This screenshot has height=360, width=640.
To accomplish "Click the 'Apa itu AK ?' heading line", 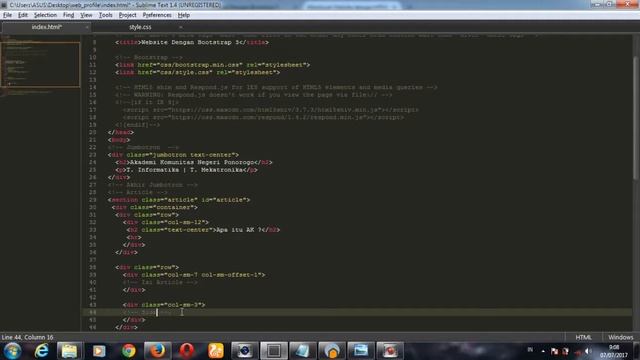I will click(x=203, y=230).
